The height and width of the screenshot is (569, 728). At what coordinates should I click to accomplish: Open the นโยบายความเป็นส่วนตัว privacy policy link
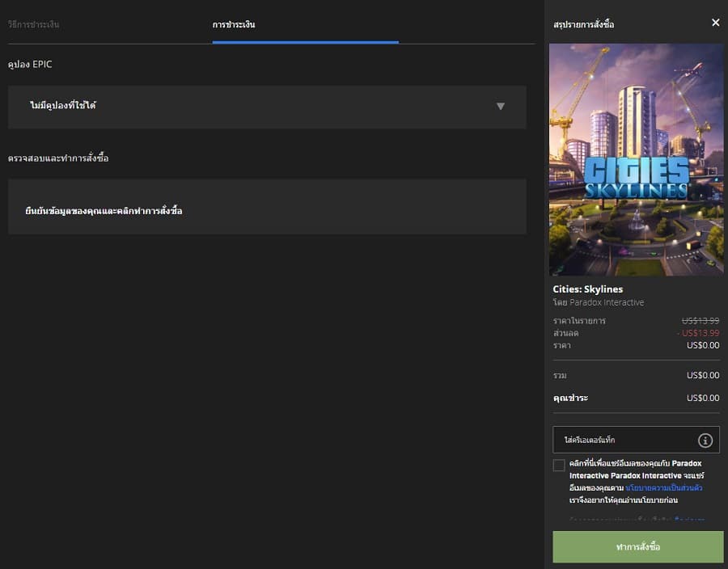pos(663,488)
